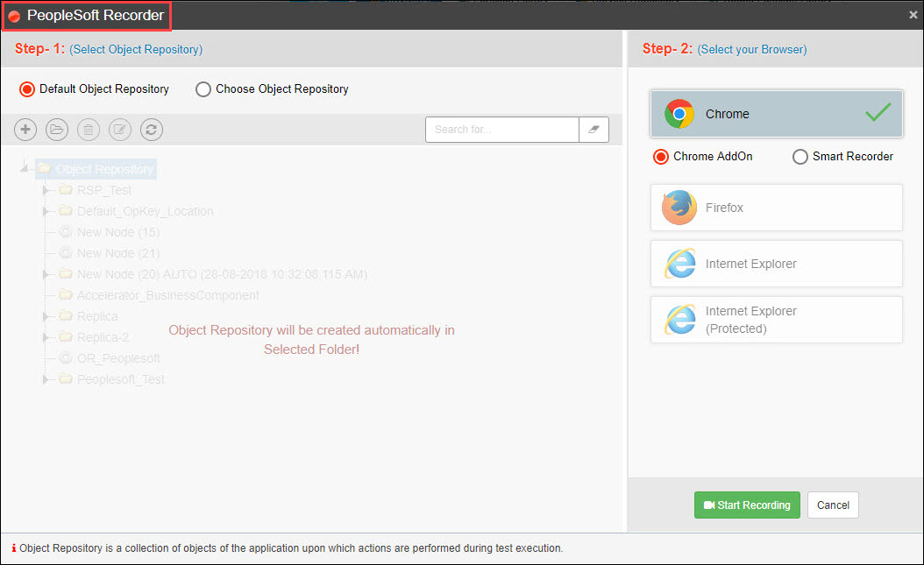Click the open folder toolbar icon
The width and height of the screenshot is (924, 565).
click(57, 130)
